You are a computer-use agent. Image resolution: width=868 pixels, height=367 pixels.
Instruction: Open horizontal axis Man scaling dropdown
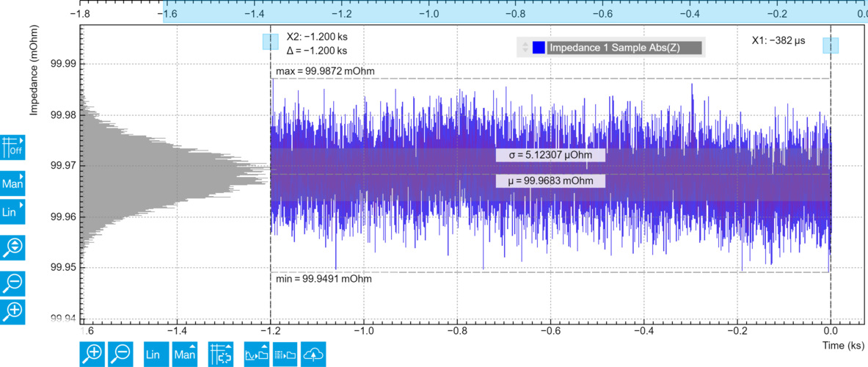[x=184, y=353]
